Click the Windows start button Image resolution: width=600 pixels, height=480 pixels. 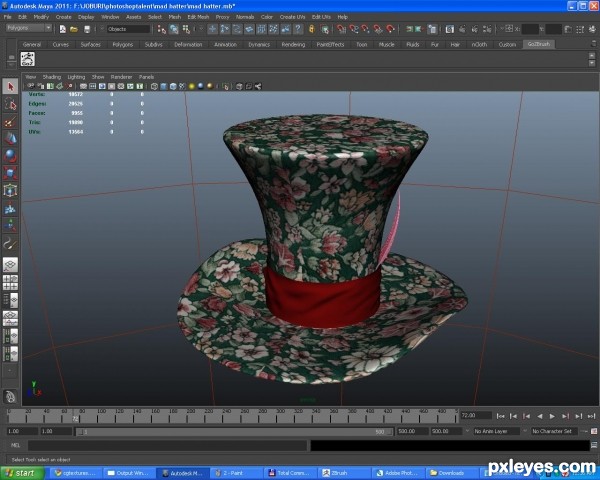pyautogui.click(x=22, y=473)
